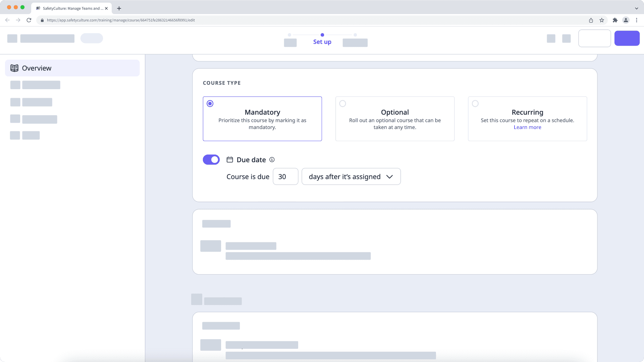Open the browser extensions icon
The image size is (644, 362).
click(x=615, y=20)
